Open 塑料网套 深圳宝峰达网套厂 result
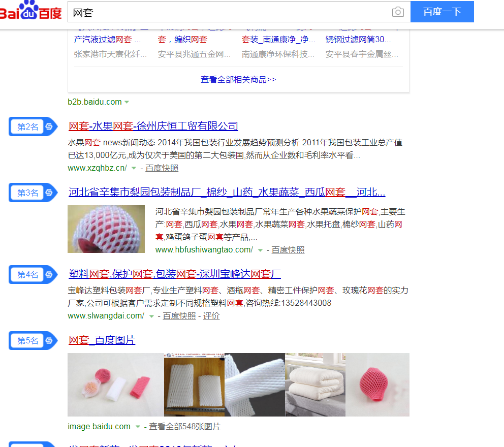 coord(175,274)
